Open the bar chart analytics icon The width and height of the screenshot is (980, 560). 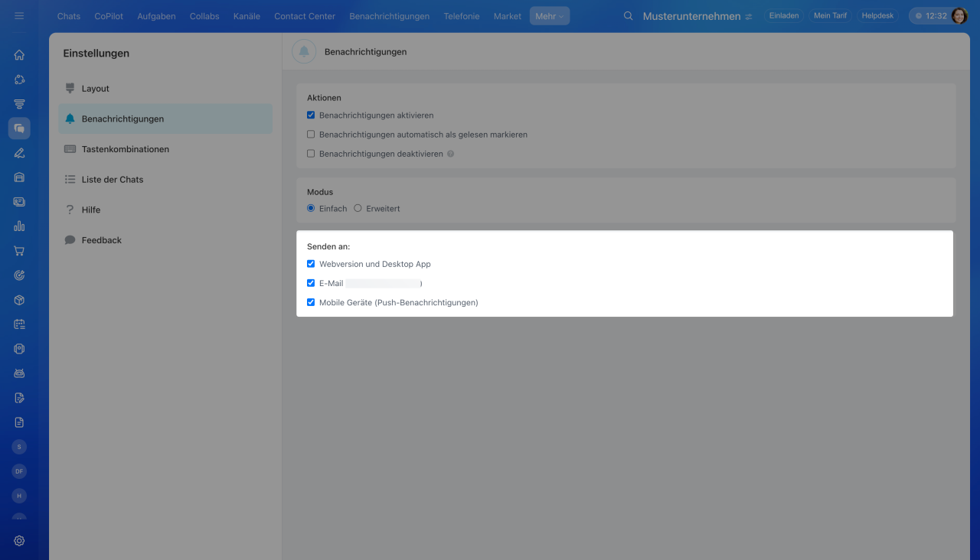[x=19, y=226]
